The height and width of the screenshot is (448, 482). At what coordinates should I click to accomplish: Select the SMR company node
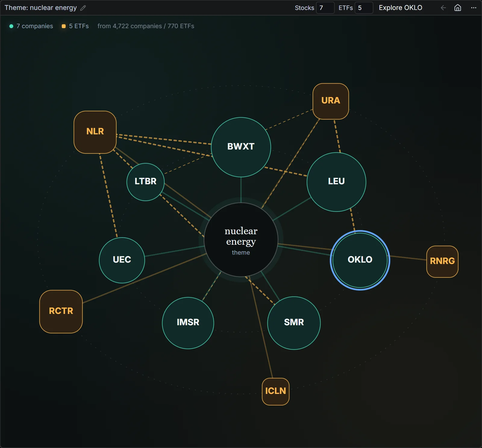294,323
